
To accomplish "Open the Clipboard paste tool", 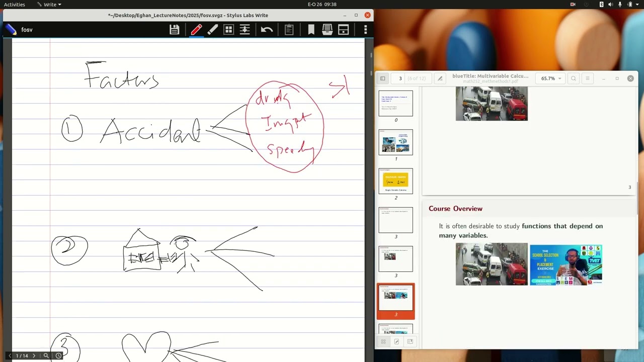I will [289, 30].
